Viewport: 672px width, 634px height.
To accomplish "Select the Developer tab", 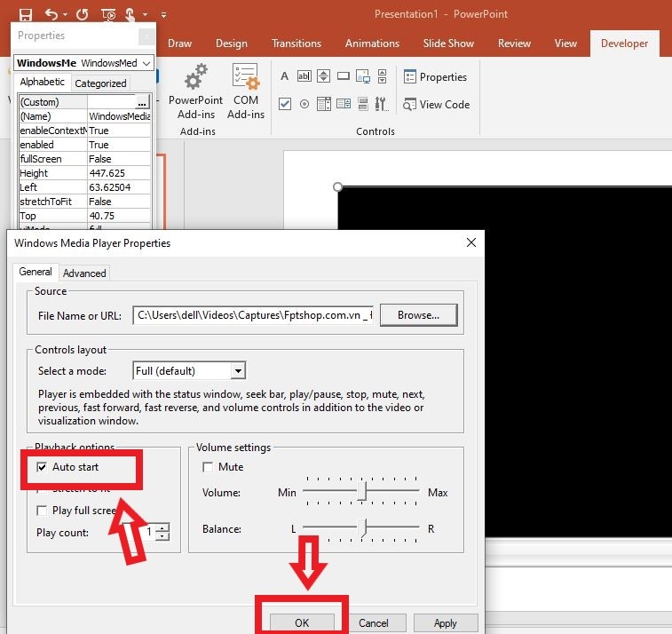I will click(x=624, y=44).
